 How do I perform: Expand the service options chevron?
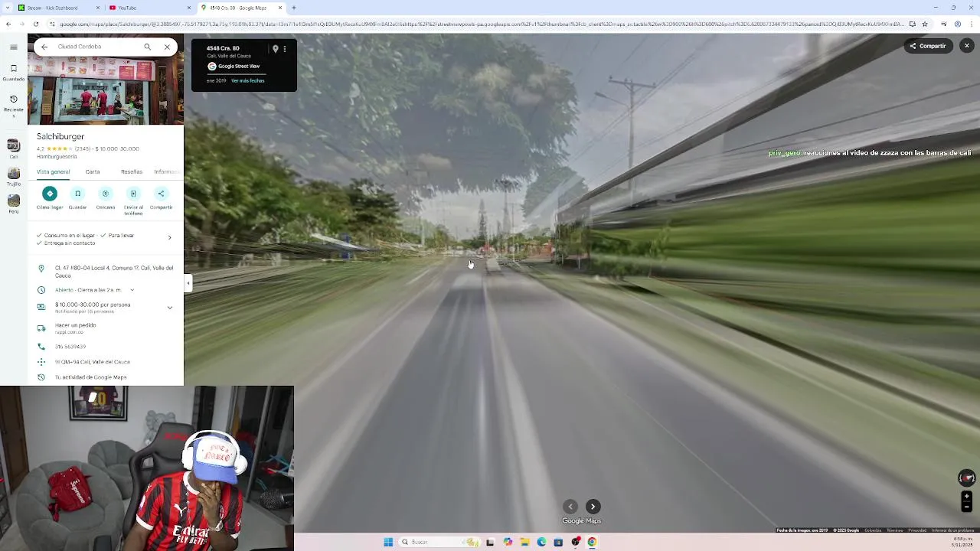click(169, 237)
